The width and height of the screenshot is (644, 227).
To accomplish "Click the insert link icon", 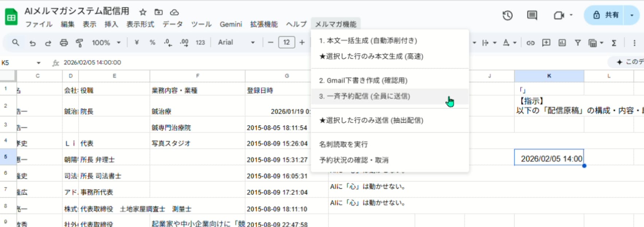I will [x=530, y=43].
